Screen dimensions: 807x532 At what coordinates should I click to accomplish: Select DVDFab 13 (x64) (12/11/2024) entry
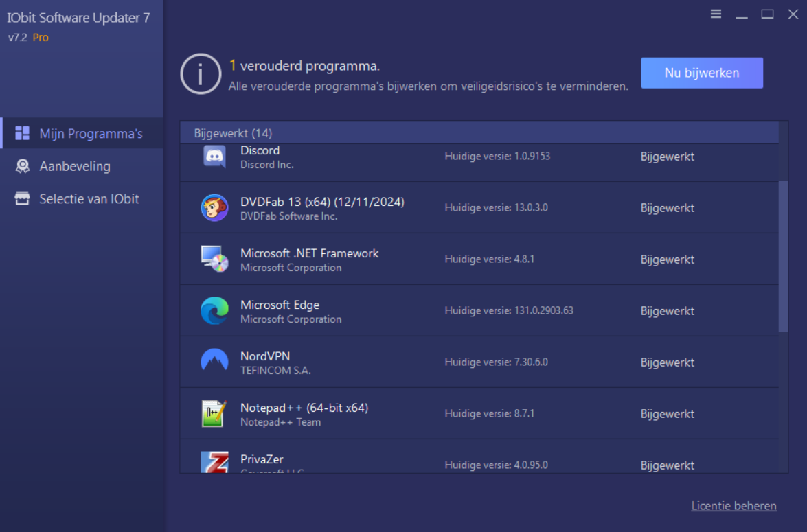tap(322, 202)
